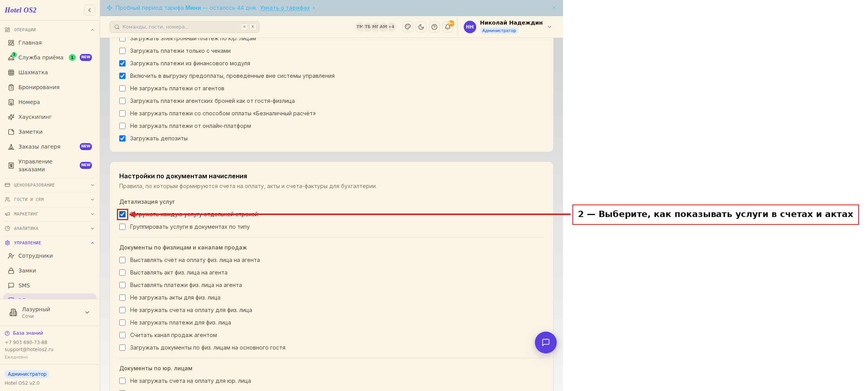
Task: Expand the ЦЕНООБРАЗОВАНИЕ sidebar section
Action: (x=50, y=185)
